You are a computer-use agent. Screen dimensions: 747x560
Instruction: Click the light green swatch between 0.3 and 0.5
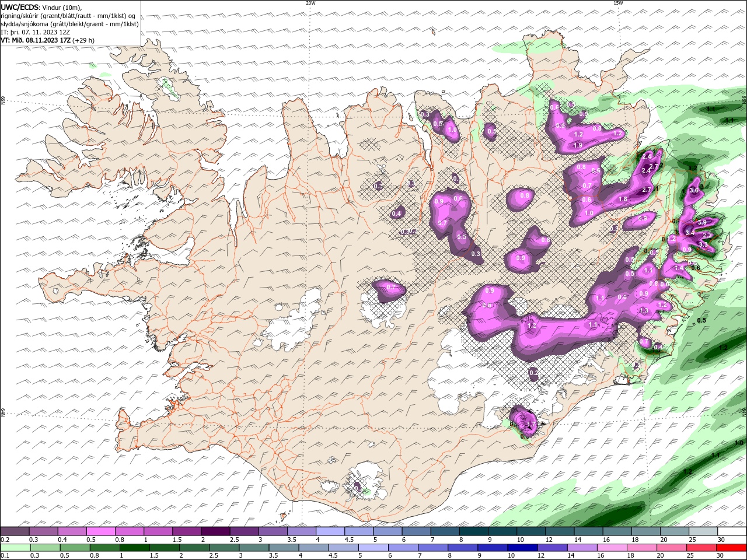click(45, 548)
